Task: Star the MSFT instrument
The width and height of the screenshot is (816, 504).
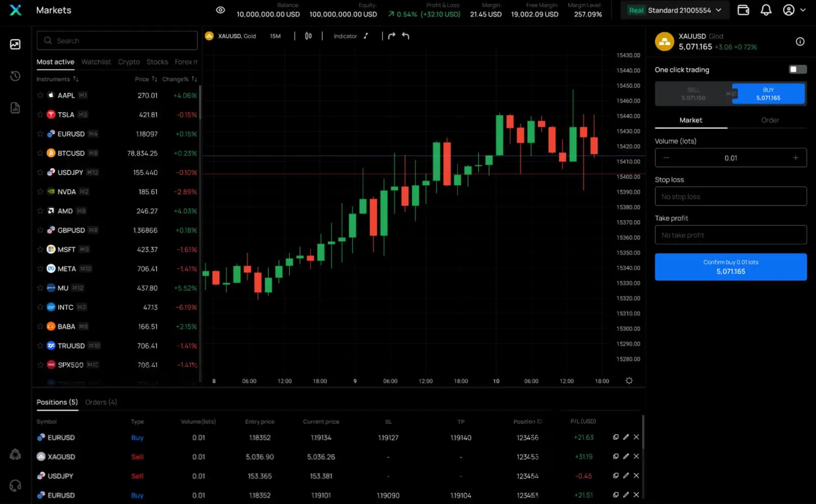Action: pos(40,249)
